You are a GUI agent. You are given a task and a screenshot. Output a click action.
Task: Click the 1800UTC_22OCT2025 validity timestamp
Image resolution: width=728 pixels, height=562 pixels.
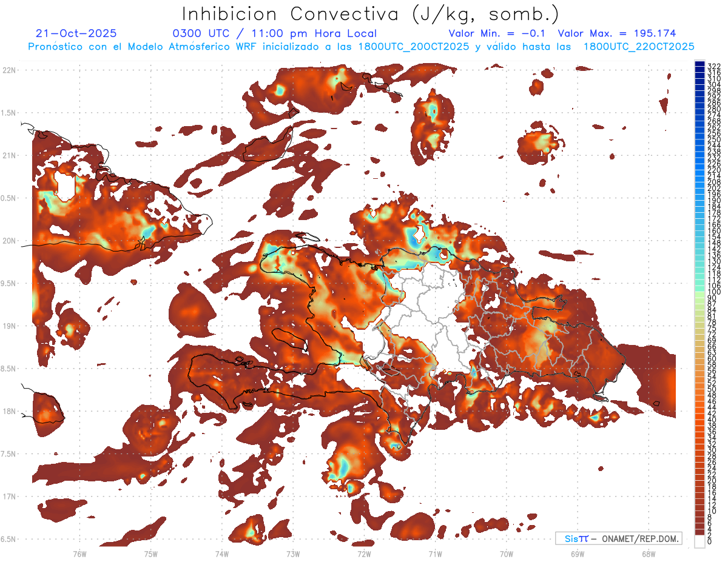639,47
